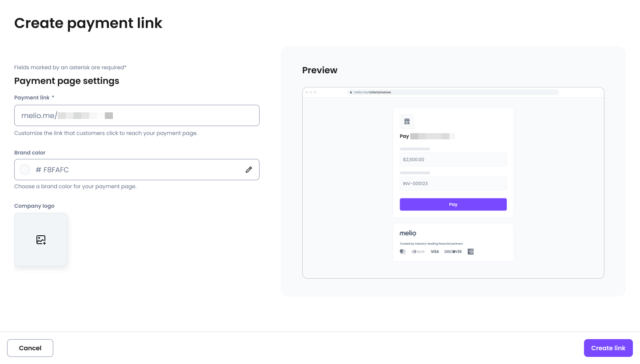Click the pencil edit icon for brand color
The height and width of the screenshot is (364, 640).
pos(249,170)
